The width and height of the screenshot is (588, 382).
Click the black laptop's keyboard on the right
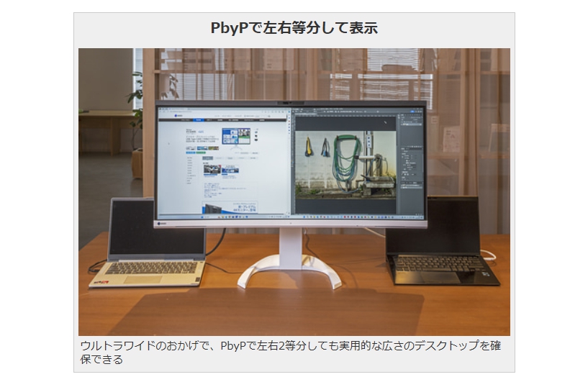coord(440,264)
